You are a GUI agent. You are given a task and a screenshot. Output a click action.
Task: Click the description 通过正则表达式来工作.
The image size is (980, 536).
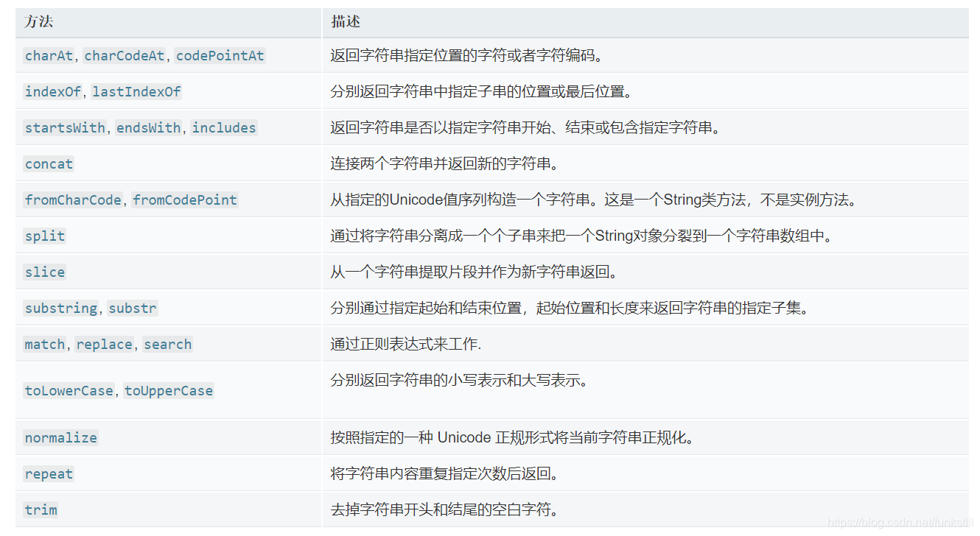tap(406, 345)
